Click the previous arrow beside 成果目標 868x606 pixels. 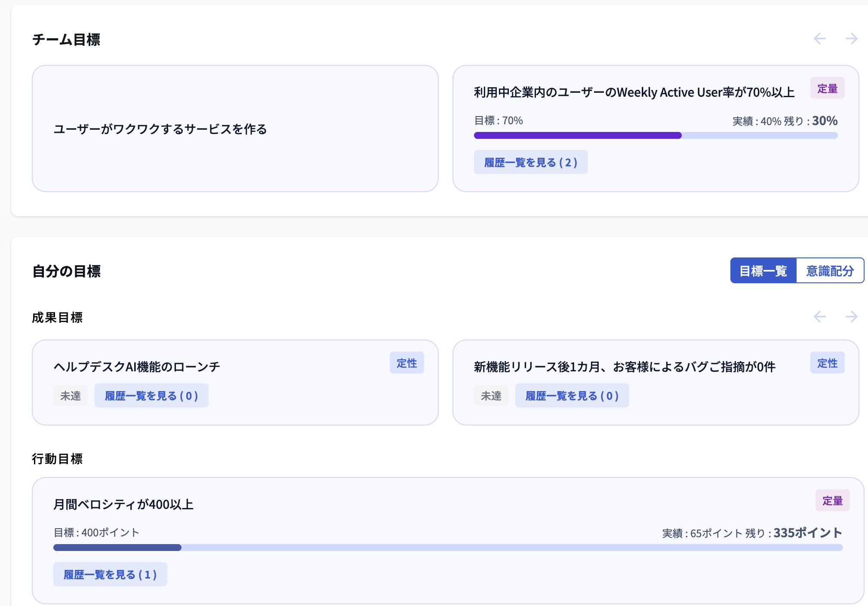[x=820, y=317]
